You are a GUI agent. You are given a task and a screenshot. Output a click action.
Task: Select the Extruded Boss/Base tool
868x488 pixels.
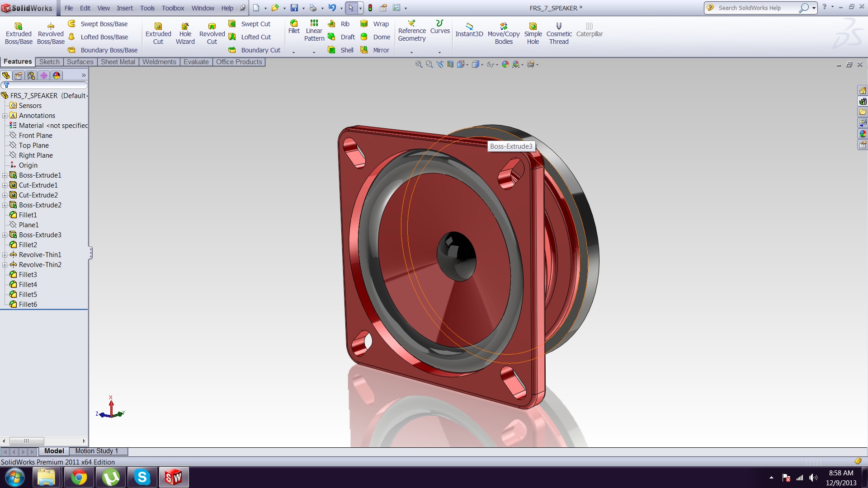click(x=19, y=33)
